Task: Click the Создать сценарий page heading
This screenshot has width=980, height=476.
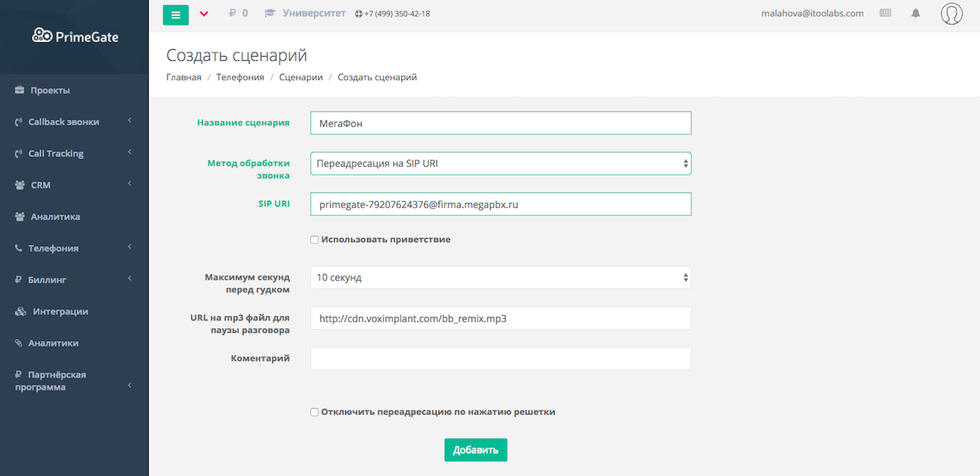Action: (x=237, y=55)
